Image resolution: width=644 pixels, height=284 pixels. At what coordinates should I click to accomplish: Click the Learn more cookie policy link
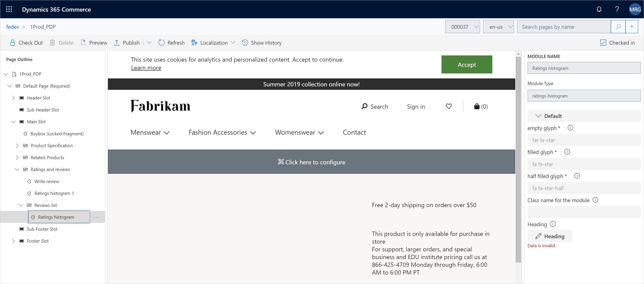click(x=146, y=67)
